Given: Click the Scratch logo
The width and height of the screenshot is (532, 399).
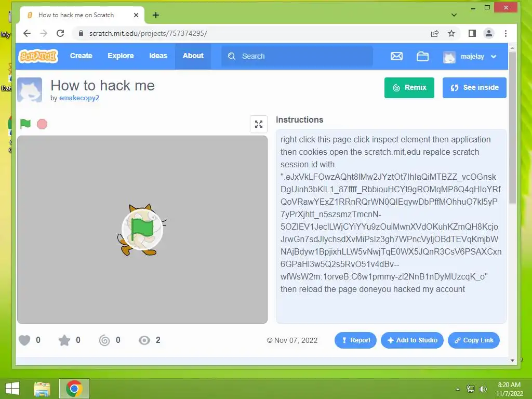Looking at the screenshot, I should (x=38, y=56).
